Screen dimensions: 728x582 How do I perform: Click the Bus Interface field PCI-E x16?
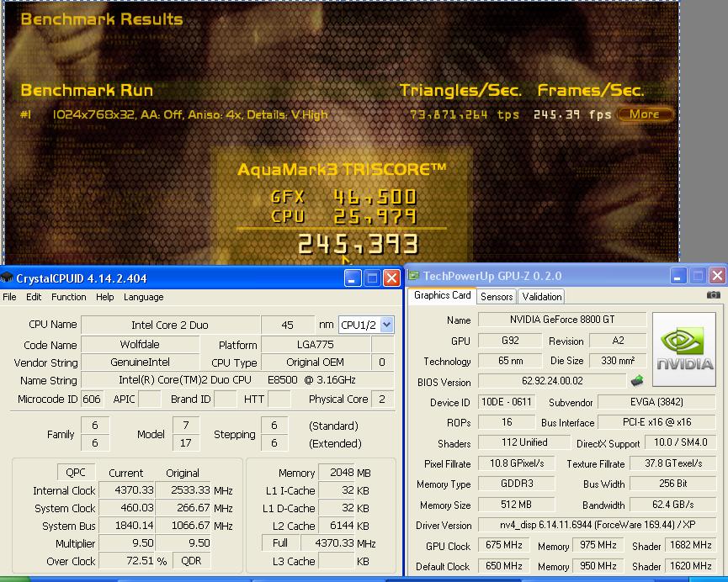[x=656, y=422]
